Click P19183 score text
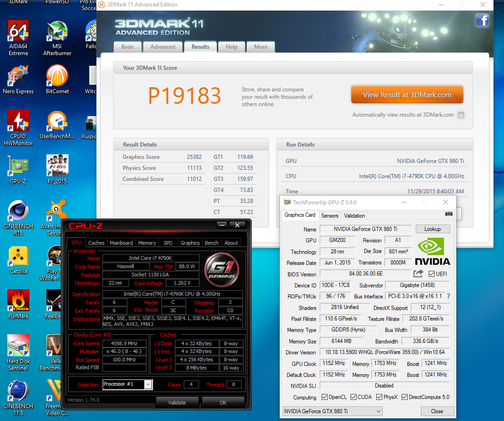This screenshot has width=504, height=421. (x=185, y=95)
